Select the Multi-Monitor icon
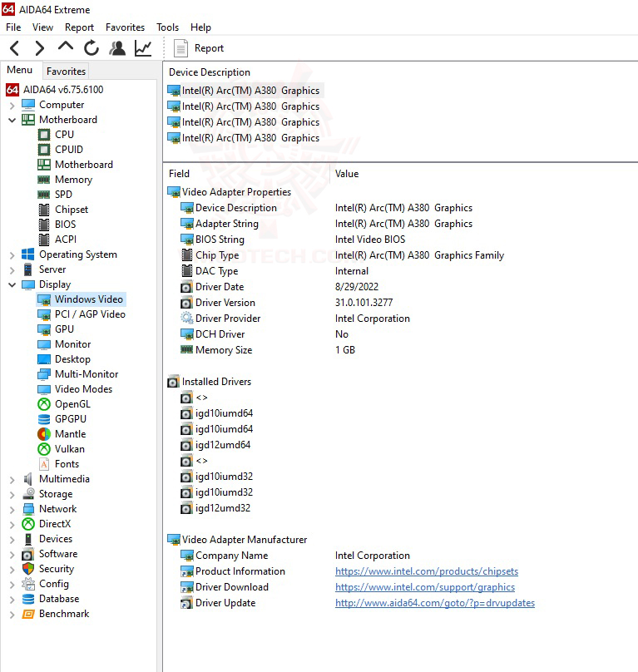 44,374
